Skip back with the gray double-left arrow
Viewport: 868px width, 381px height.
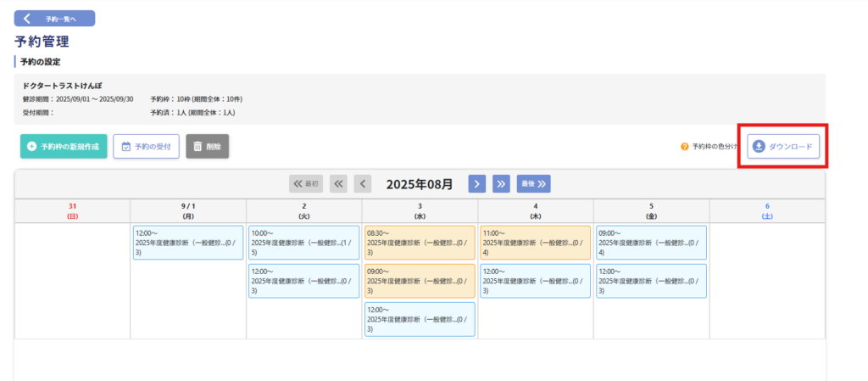[x=338, y=183]
